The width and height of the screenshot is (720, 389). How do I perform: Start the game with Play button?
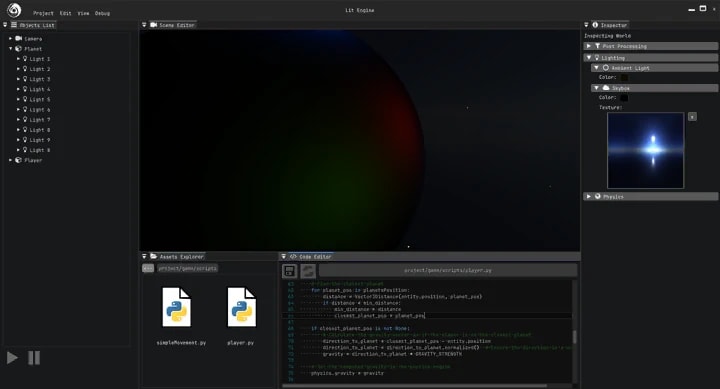pyautogui.click(x=12, y=358)
